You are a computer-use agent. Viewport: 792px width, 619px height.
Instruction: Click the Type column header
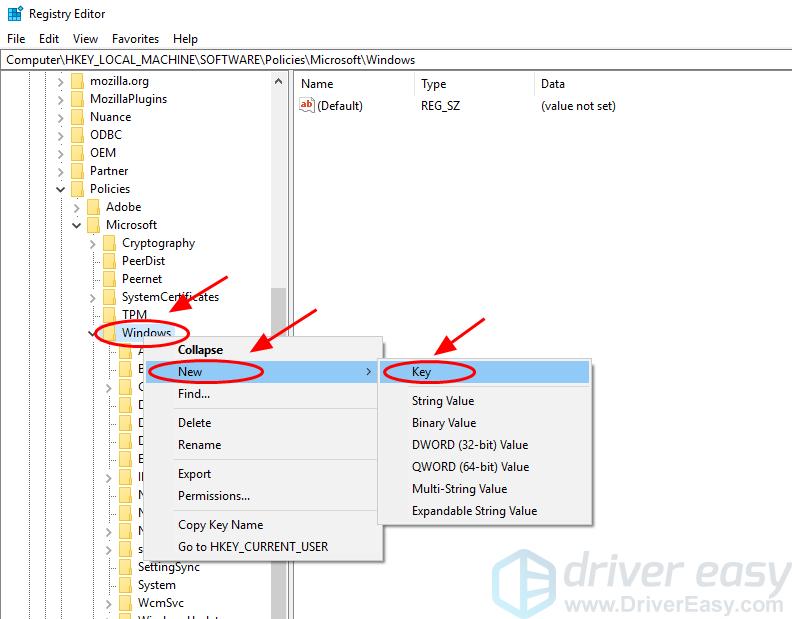pos(475,84)
